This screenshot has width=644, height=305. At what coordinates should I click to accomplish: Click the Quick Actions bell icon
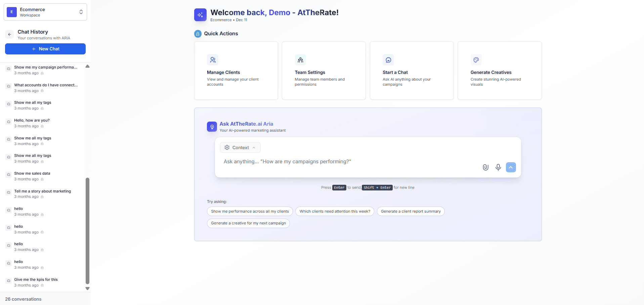coord(198,34)
